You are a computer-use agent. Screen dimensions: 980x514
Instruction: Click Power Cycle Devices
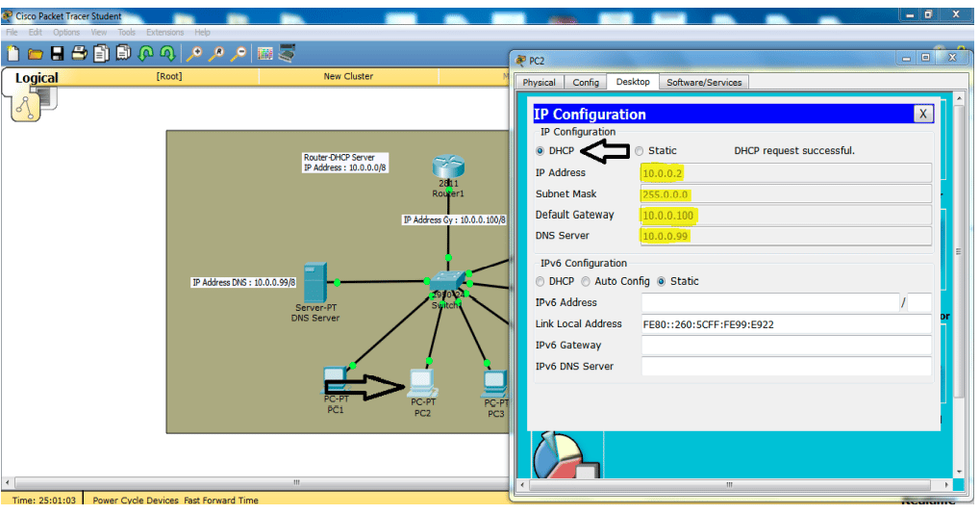coord(136,501)
